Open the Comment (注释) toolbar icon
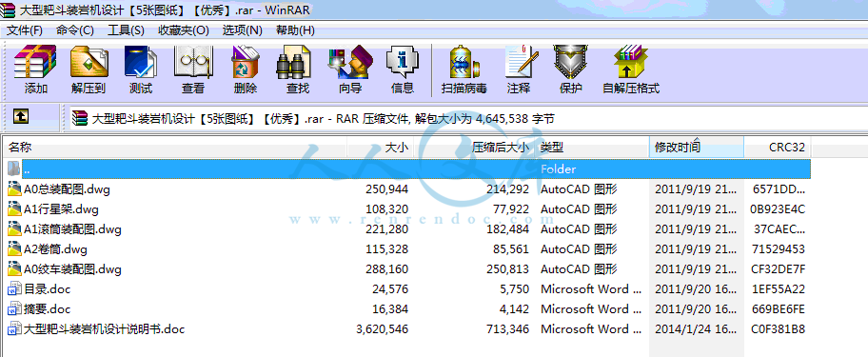Screen dimensions: 868x357 tap(520, 69)
